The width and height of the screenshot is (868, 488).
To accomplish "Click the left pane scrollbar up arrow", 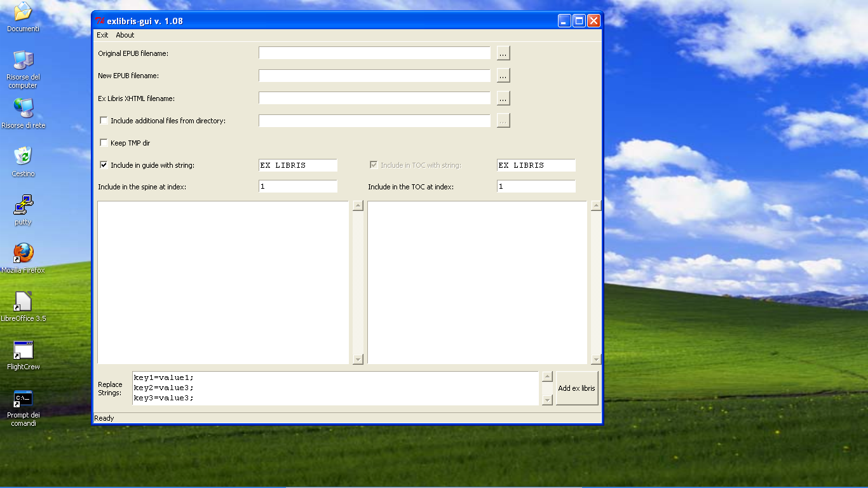I will point(358,206).
